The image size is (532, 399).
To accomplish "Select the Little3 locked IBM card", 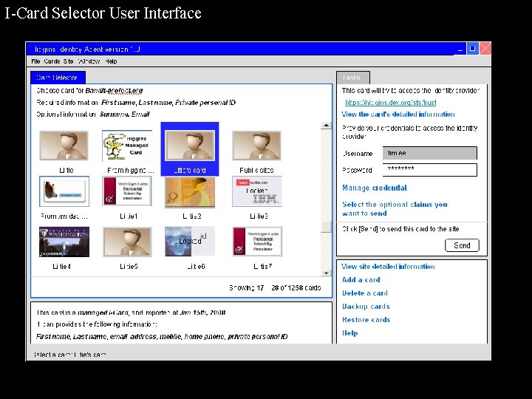I will (257, 191).
